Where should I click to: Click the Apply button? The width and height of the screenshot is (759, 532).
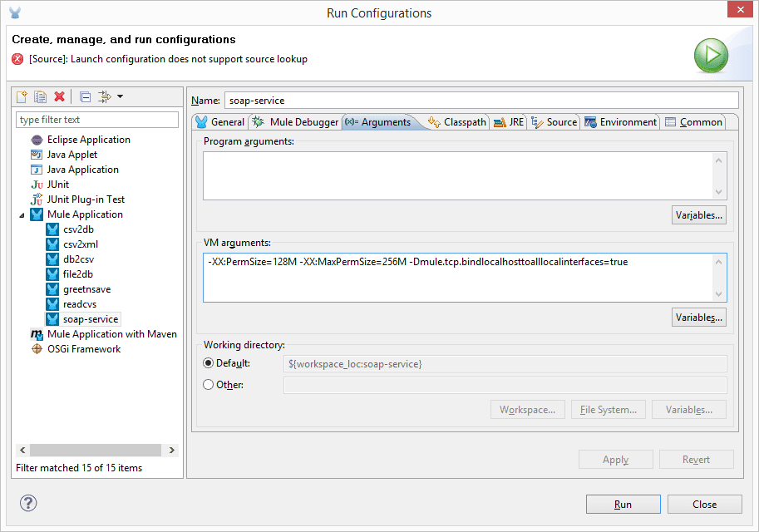[x=616, y=460]
